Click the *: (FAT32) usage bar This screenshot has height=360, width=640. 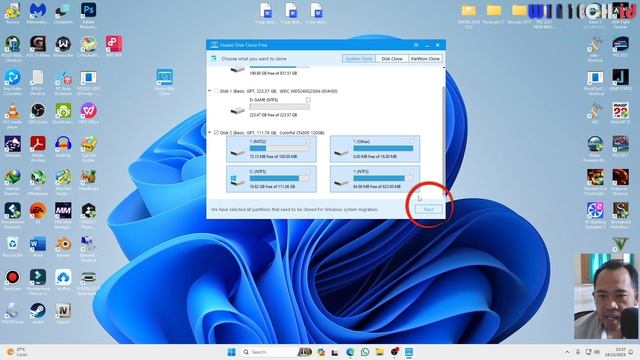click(x=280, y=148)
